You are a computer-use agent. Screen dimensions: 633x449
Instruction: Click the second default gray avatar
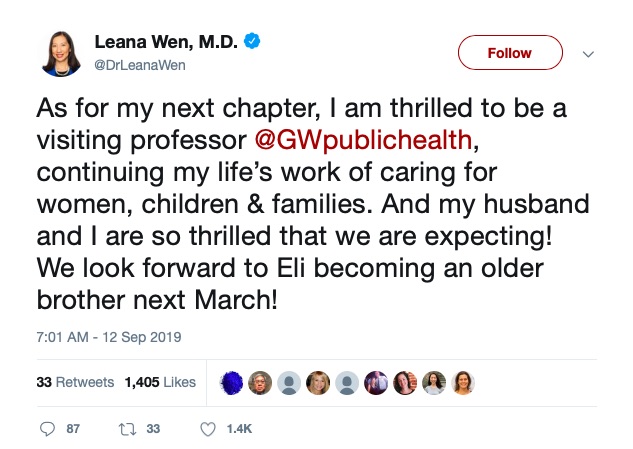[x=347, y=382]
